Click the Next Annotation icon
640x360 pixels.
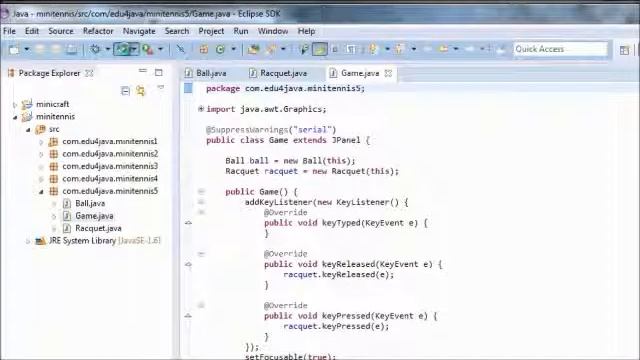[373, 49]
